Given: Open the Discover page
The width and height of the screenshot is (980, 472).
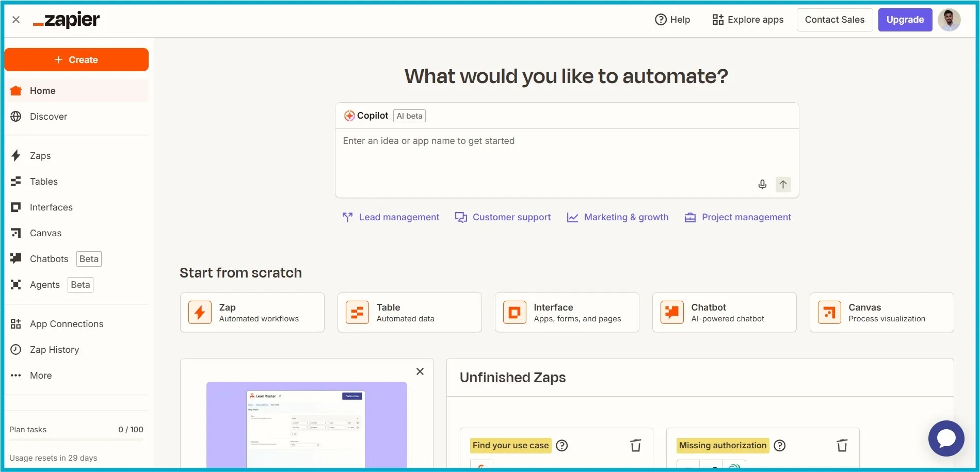Looking at the screenshot, I should point(48,116).
